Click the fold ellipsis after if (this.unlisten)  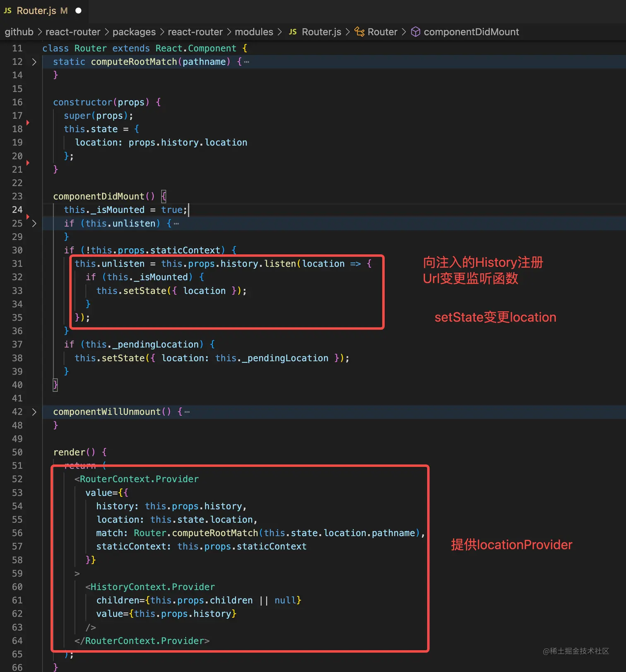pos(176,224)
